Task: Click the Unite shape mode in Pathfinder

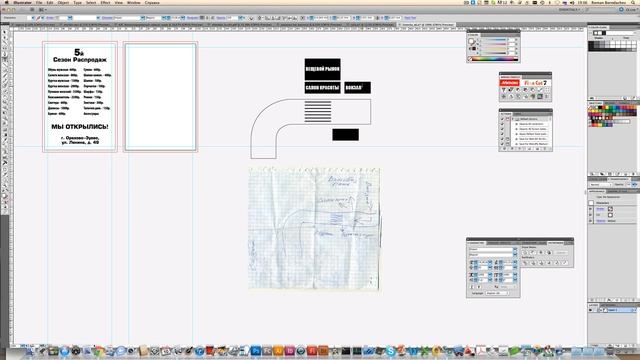Action: pos(525,253)
